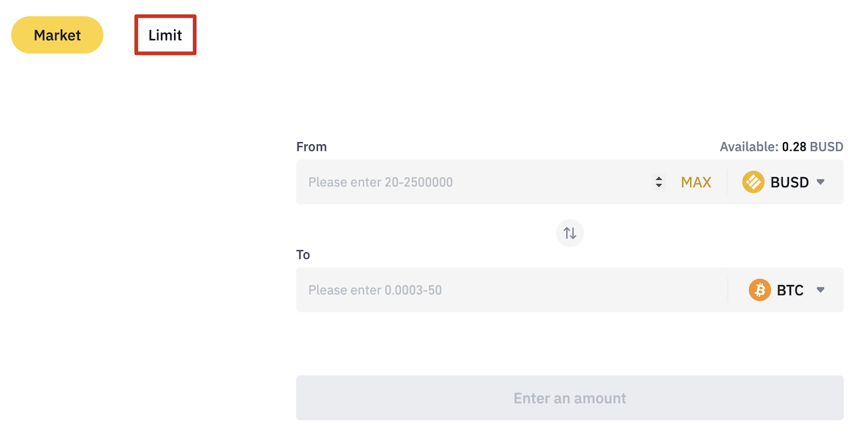
Task: Click the Enter an amount button
Action: tap(570, 398)
